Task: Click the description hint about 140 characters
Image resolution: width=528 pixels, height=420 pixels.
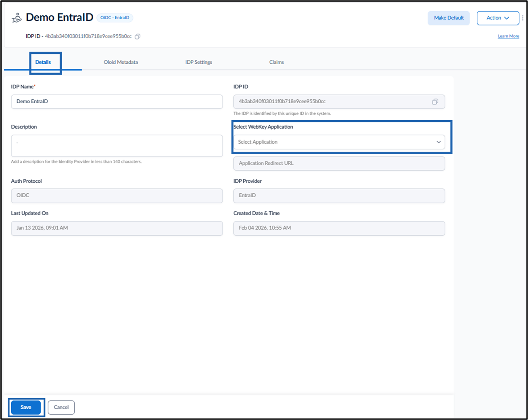Action: 76,162
